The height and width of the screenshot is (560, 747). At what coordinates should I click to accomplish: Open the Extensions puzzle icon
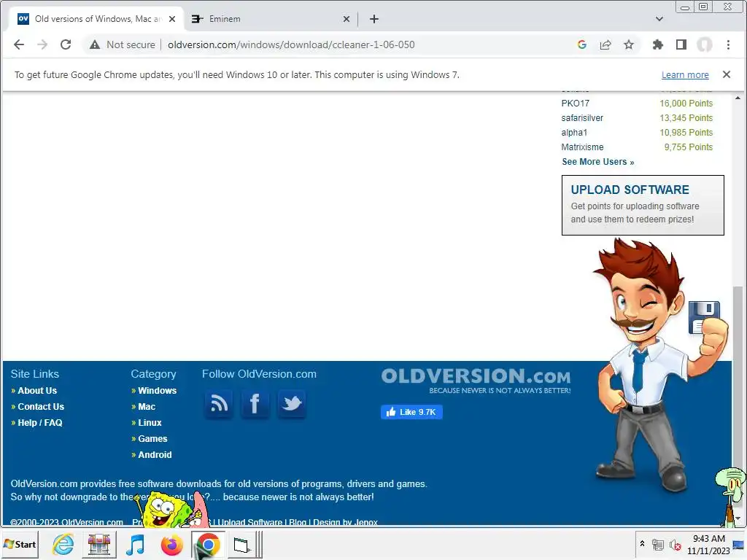click(658, 44)
